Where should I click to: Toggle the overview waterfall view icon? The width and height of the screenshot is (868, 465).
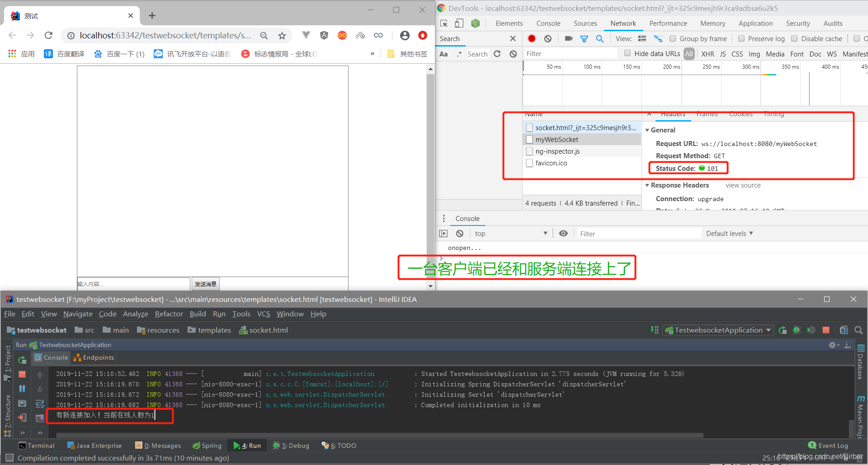point(658,38)
